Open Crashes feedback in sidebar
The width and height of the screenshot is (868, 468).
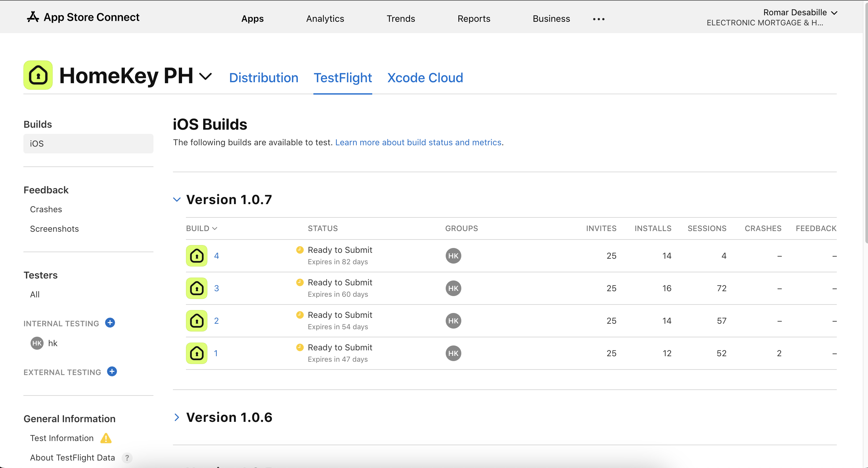[46, 209]
